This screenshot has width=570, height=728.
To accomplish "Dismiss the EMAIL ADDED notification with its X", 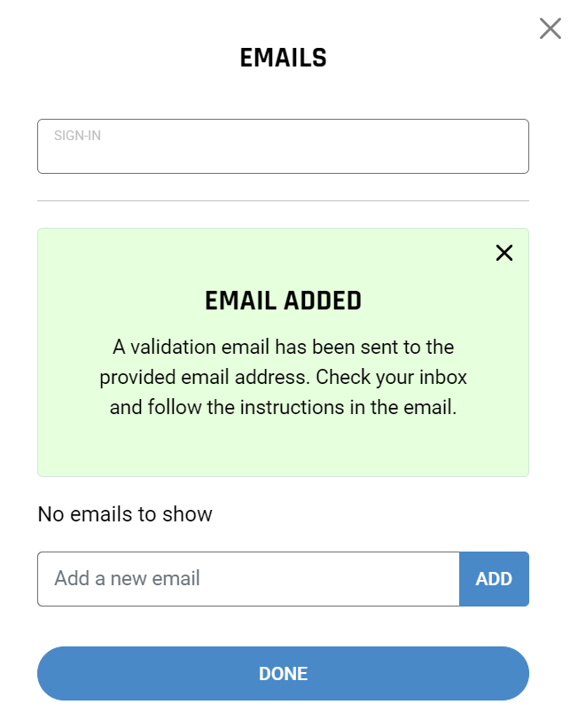I will pos(504,253).
